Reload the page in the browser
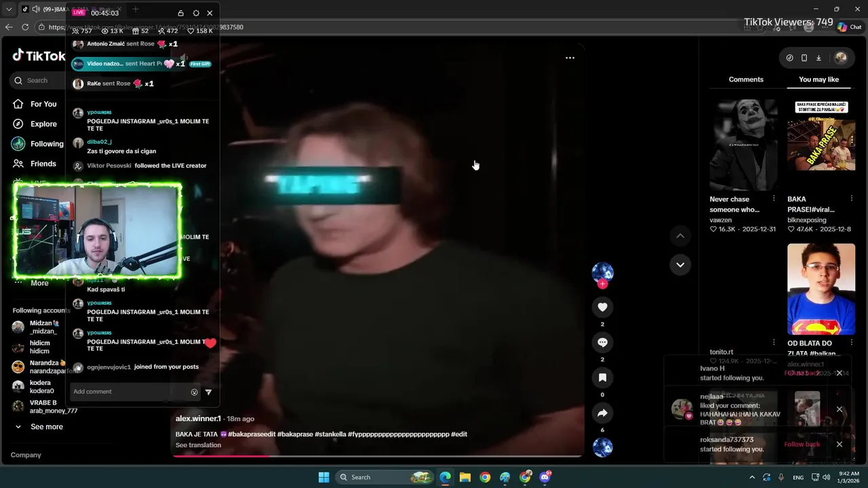This screenshot has width=868, height=488. (25, 27)
